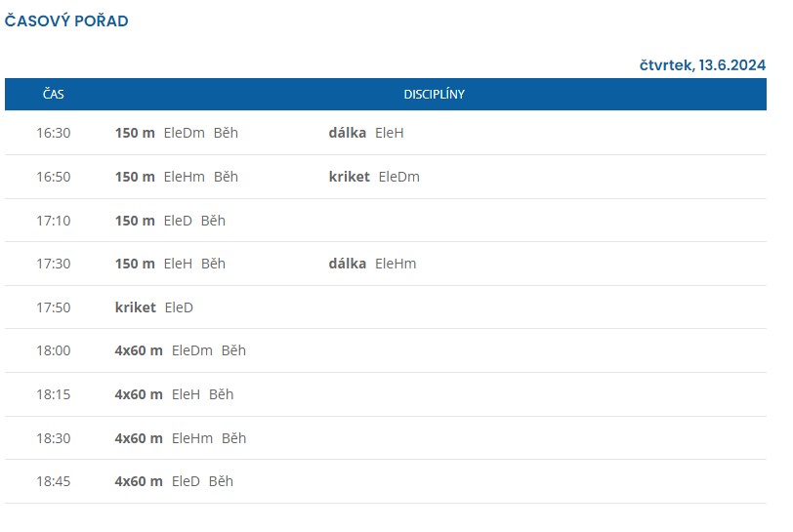Click the kriket EleD event
The image size is (793, 532).
154,307
